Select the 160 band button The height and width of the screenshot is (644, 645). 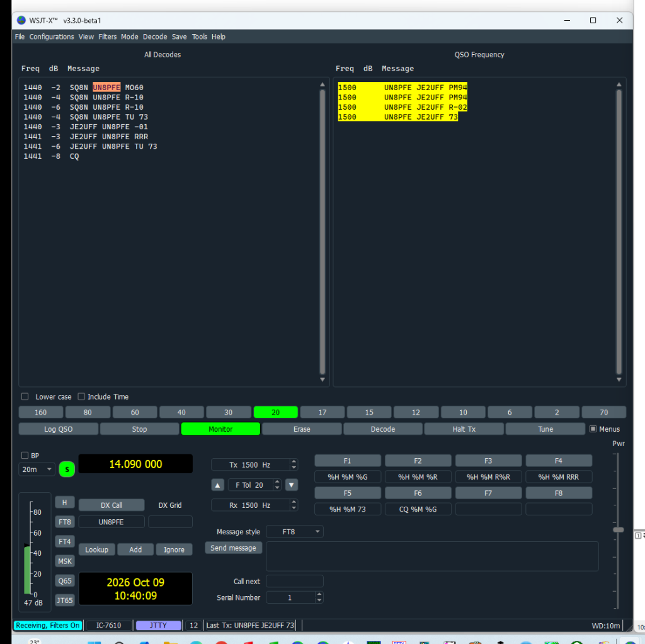point(41,412)
